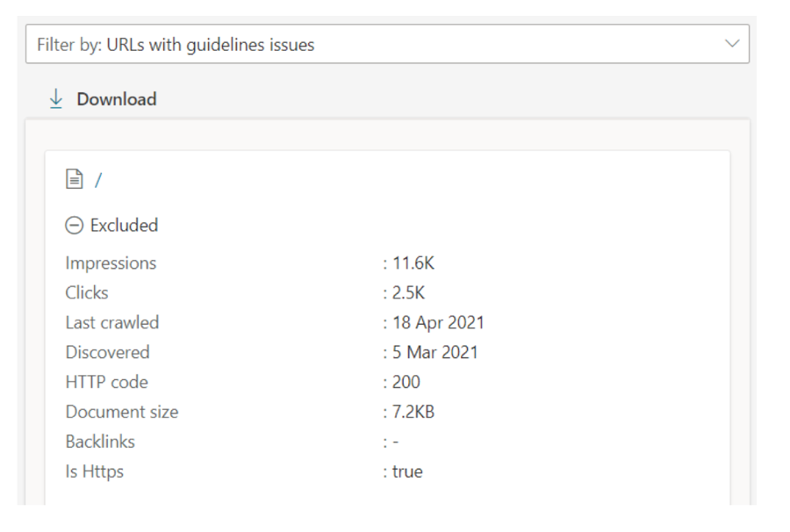790x532 pixels.
Task: Click the Backlinks row label
Action: tap(100, 442)
